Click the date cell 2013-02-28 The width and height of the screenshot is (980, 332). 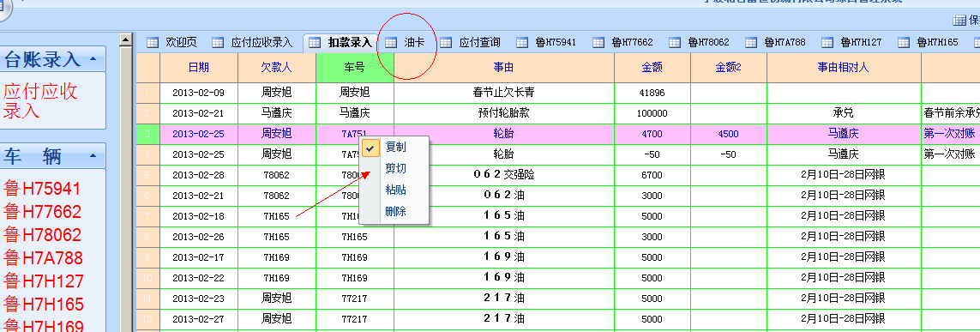click(199, 175)
